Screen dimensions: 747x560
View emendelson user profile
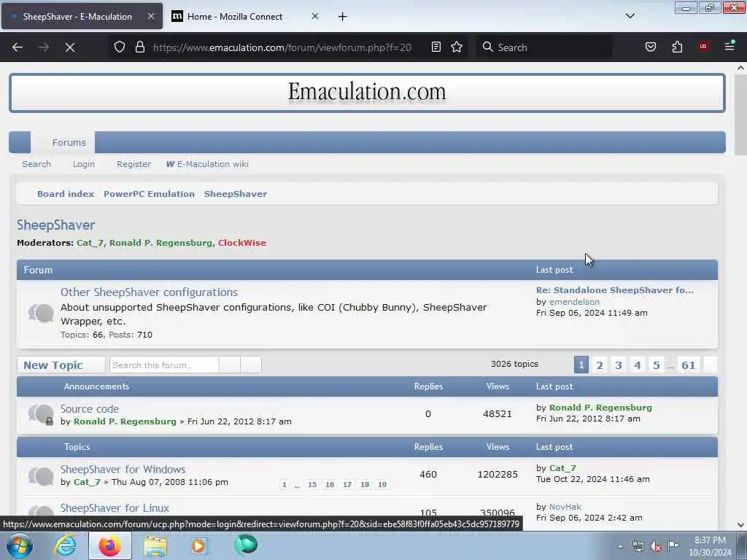574,301
